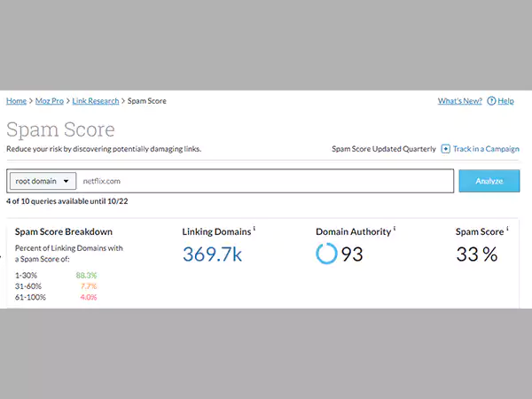
Task: Click the Help question mark icon
Action: click(x=491, y=101)
